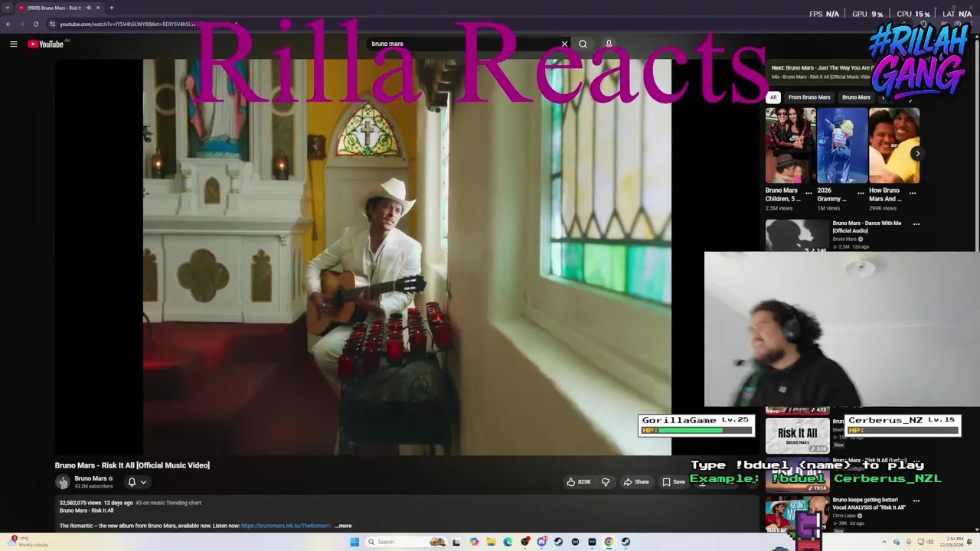Open Discord from taskbar
This screenshot has width=980, height=551.
tap(541, 542)
